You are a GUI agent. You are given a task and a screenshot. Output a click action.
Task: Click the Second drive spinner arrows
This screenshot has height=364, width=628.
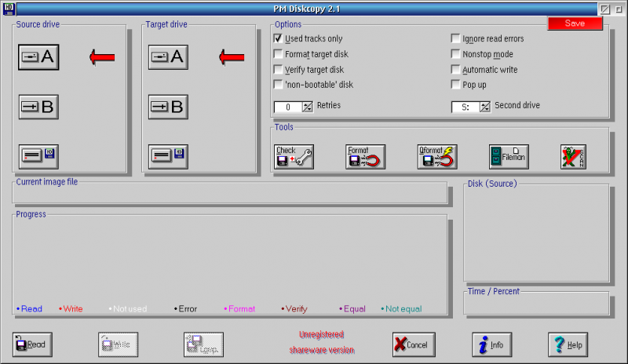(484, 107)
